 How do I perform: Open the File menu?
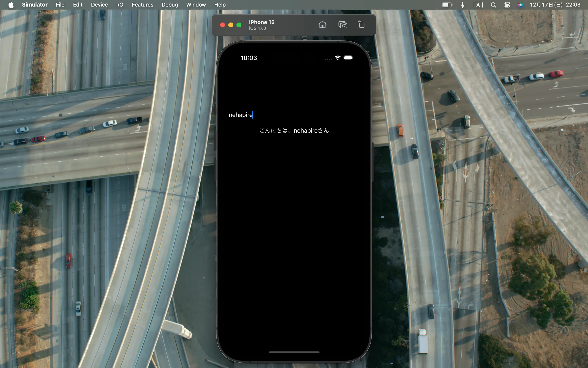60,5
